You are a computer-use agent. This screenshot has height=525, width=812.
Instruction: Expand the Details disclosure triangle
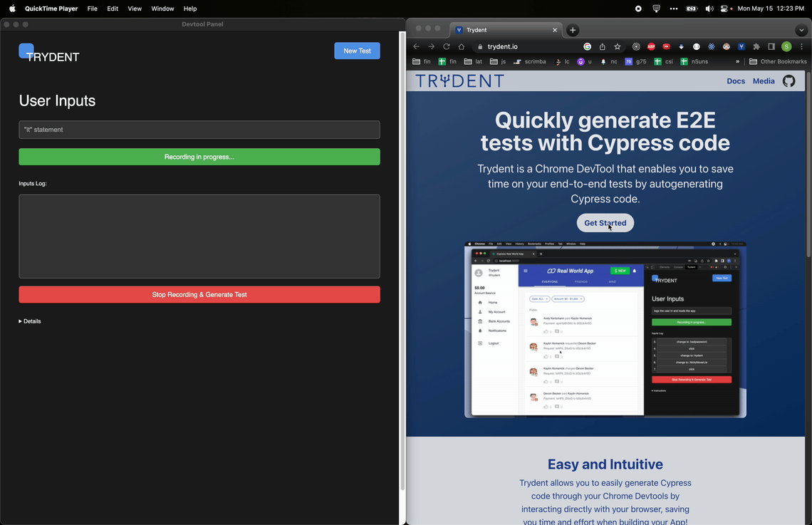click(x=29, y=321)
